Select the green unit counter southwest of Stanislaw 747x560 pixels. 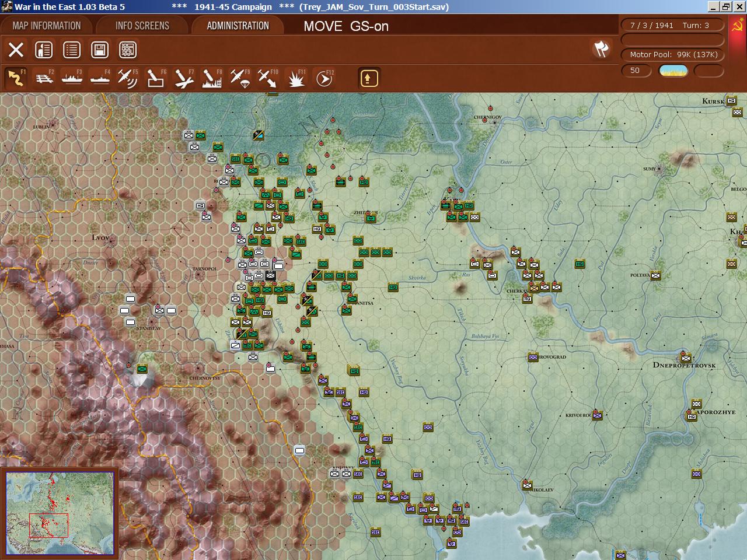coord(142,369)
